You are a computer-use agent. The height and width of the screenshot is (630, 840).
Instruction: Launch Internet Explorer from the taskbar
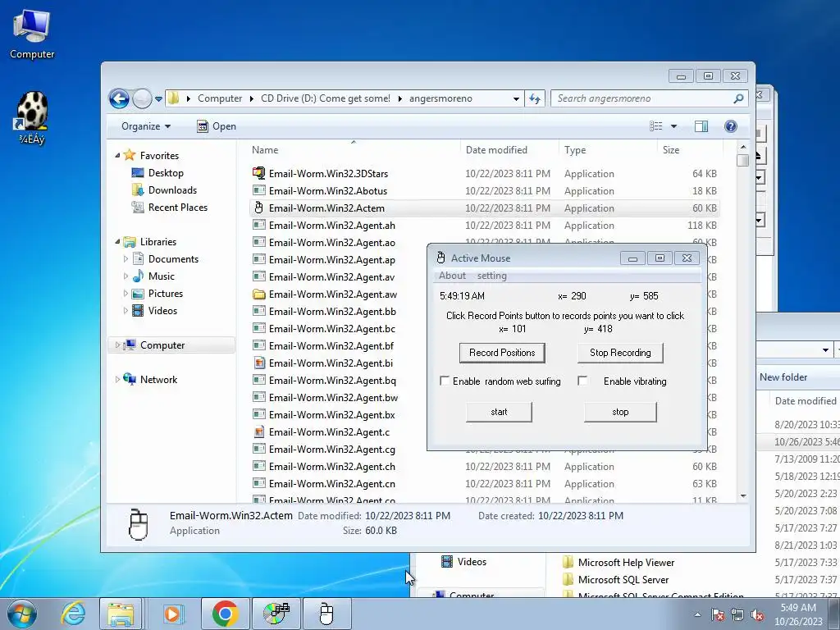[73, 614]
